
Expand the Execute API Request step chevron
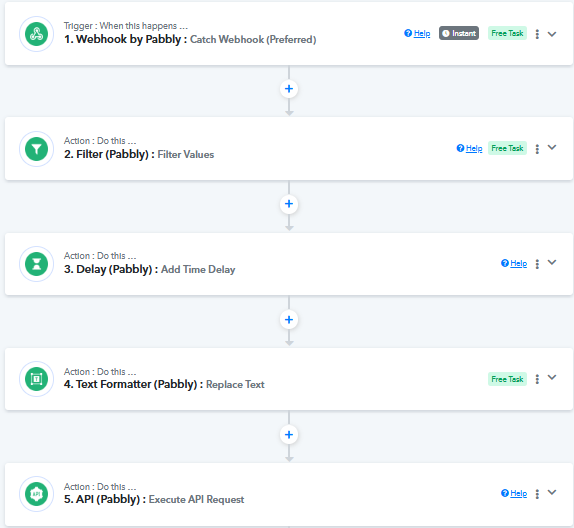(552, 492)
